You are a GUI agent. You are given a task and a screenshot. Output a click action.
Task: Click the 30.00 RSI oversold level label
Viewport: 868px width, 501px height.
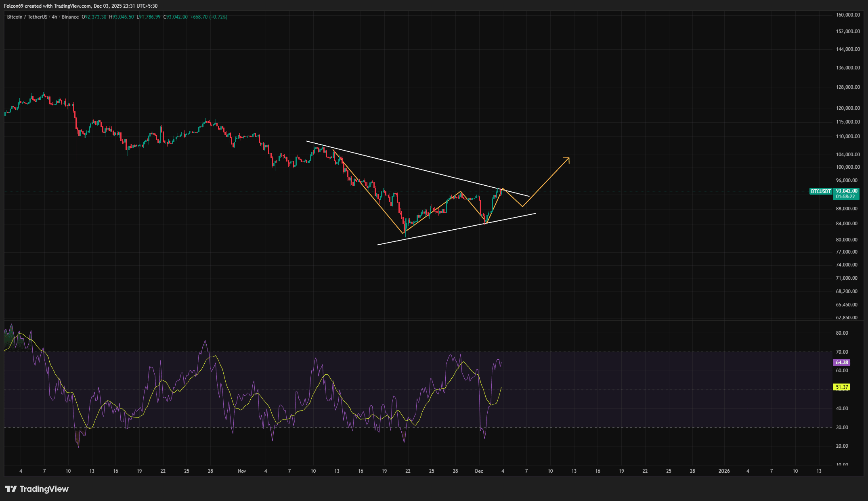pyautogui.click(x=842, y=428)
